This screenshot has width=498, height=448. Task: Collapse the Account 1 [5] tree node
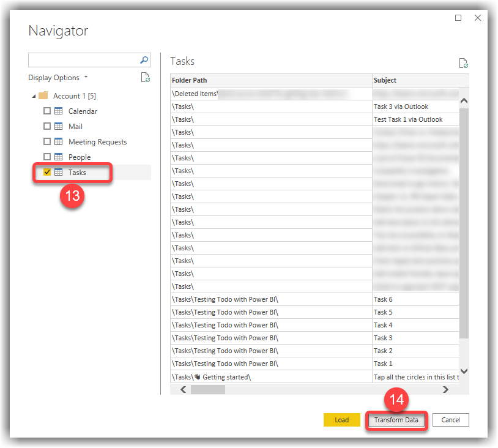click(x=34, y=96)
